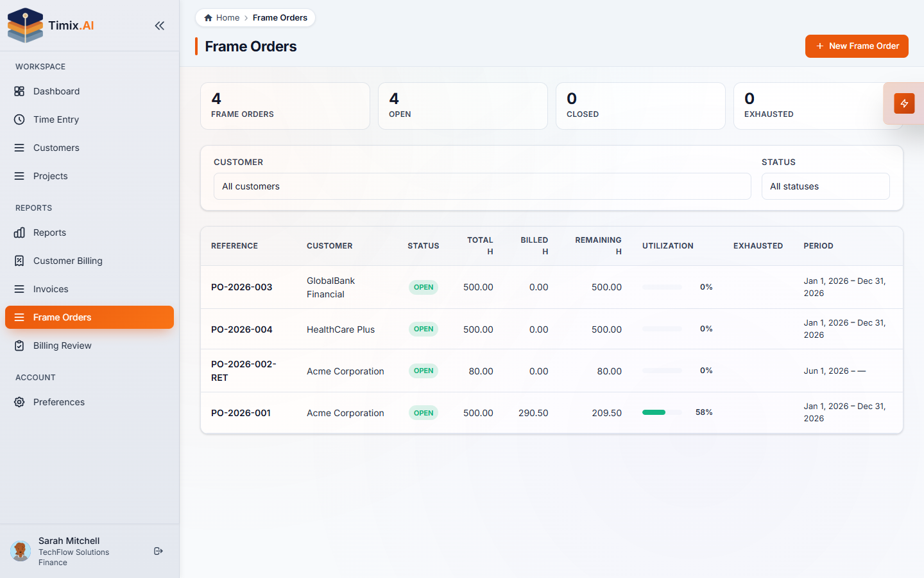The height and width of the screenshot is (578, 924).
Task: Open order PO-2026-002-RET
Action: [244, 371]
